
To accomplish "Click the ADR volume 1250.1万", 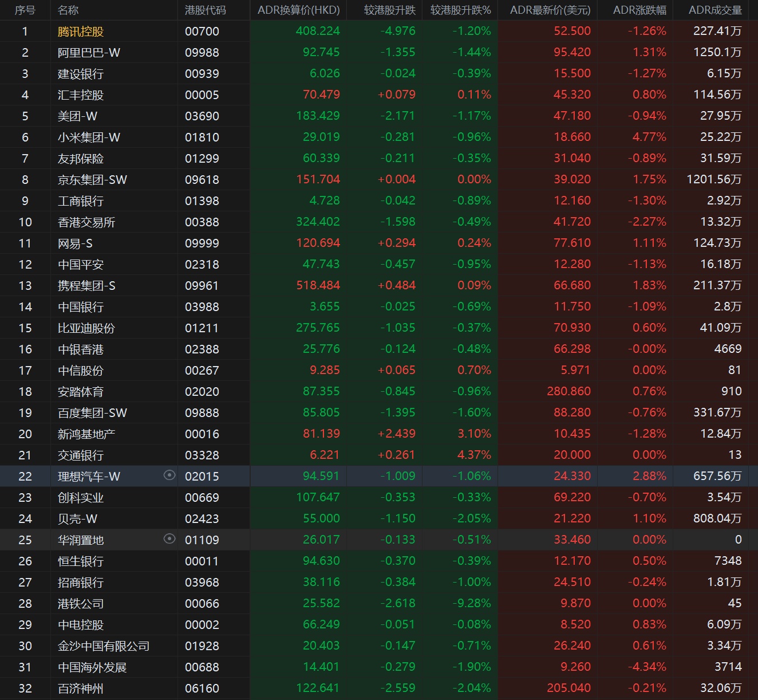I will (x=717, y=52).
